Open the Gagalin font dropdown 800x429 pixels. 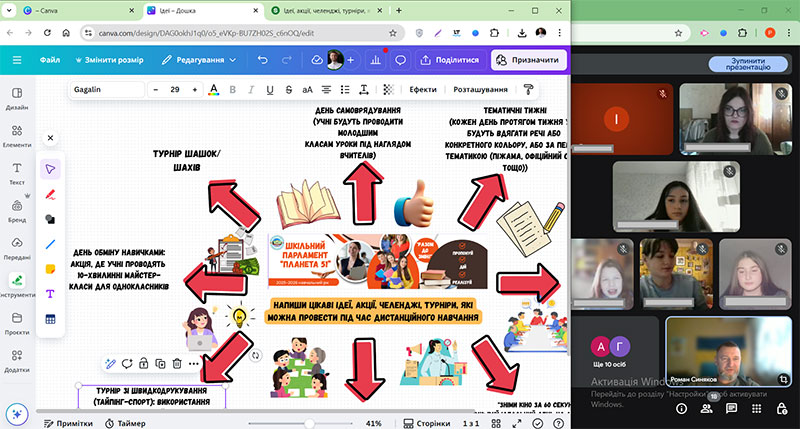pos(106,90)
